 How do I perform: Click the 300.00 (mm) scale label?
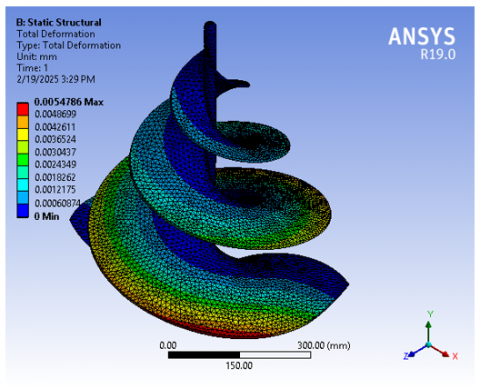pyautogui.click(x=324, y=345)
